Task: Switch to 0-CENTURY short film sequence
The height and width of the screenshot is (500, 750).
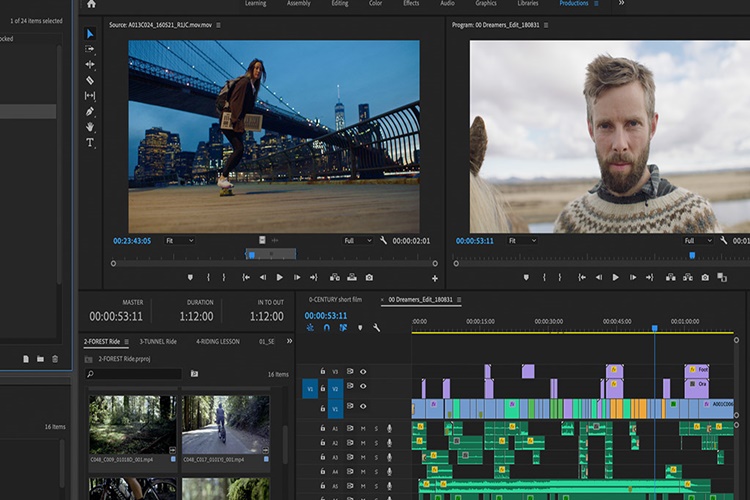Action: [335, 299]
